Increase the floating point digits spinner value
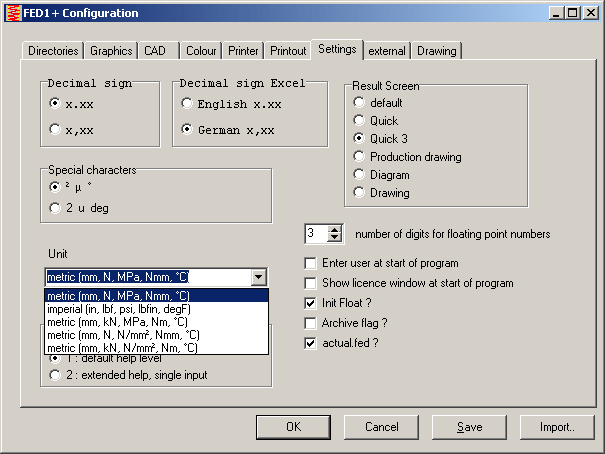Image resolution: width=605 pixels, height=454 pixels. point(335,229)
